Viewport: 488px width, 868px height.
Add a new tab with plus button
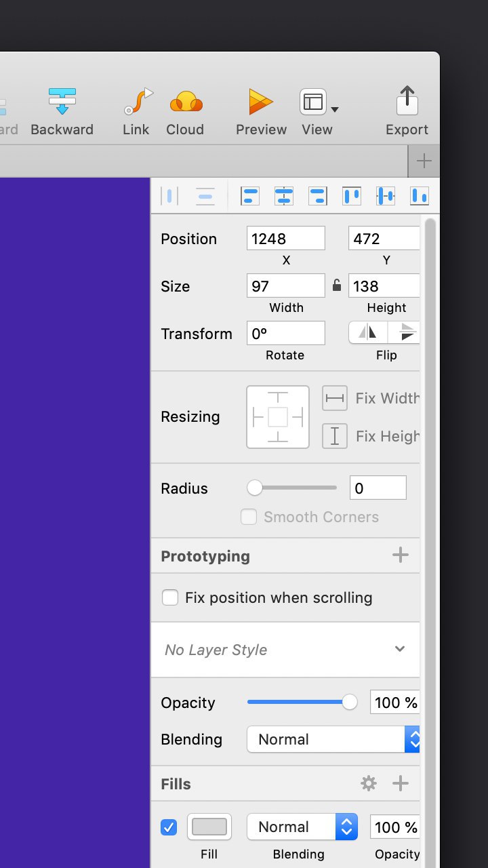424,161
